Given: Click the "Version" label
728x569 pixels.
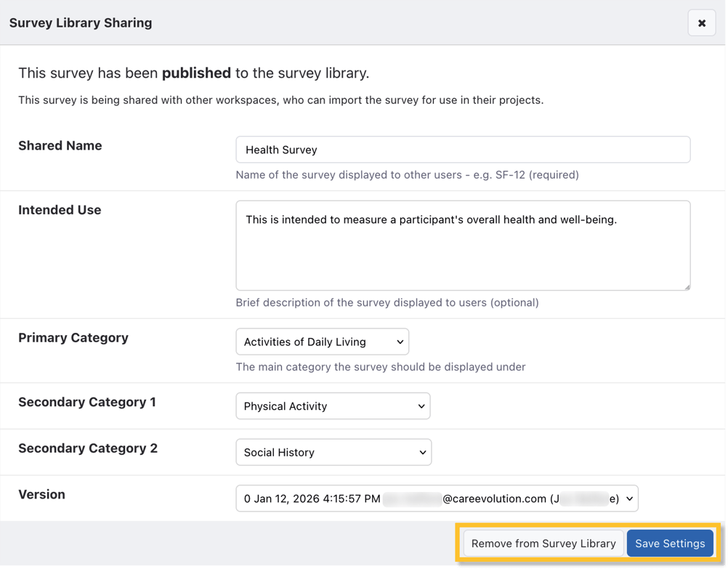Looking at the screenshot, I should point(42,494).
